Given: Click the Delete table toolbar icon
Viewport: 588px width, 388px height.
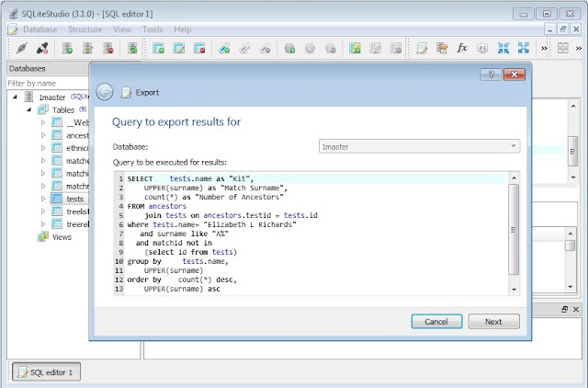Looking at the screenshot, I should pyautogui.click(x=199, y=48).
